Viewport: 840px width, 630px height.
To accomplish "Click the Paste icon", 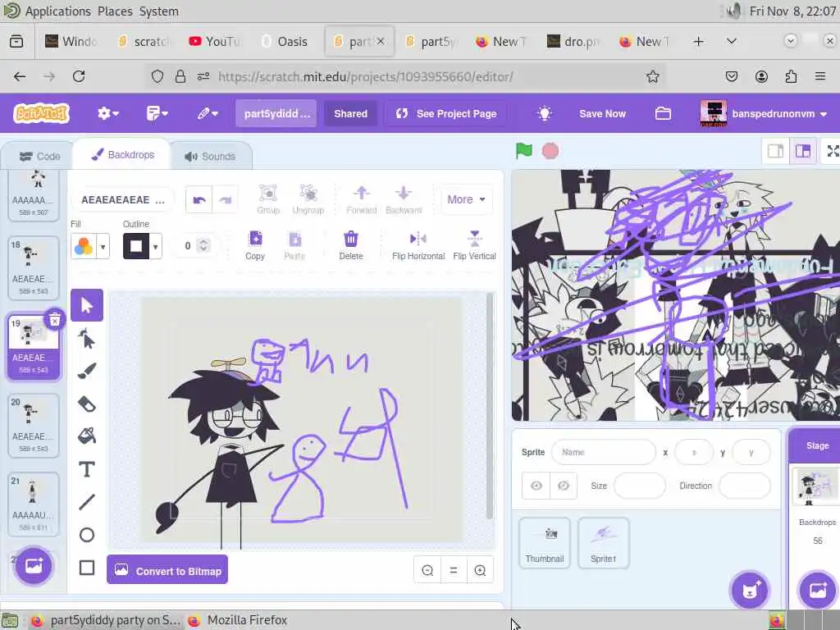I will click(294, 245).
